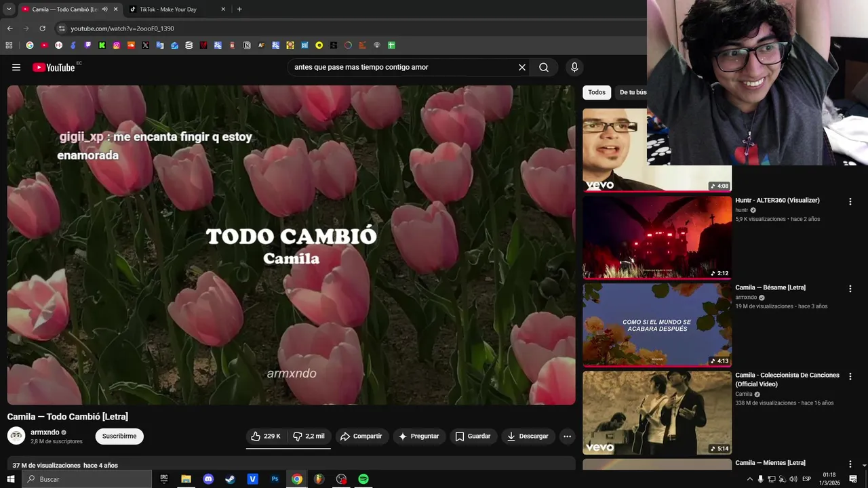
Task: Save the video with Guardar
Action: [x=473, y=436]
